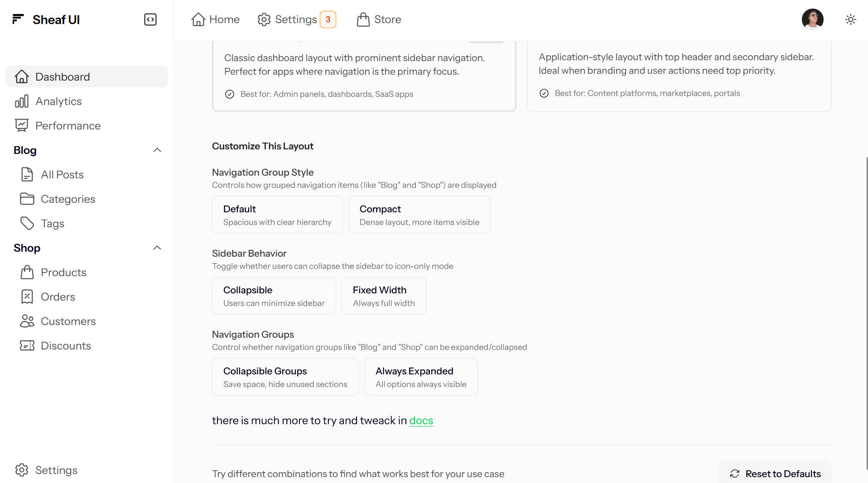Viewport: 868px width, 483px height.
Task: Choose the Fixed Width sidebar behavior
Action: (383, 296)
